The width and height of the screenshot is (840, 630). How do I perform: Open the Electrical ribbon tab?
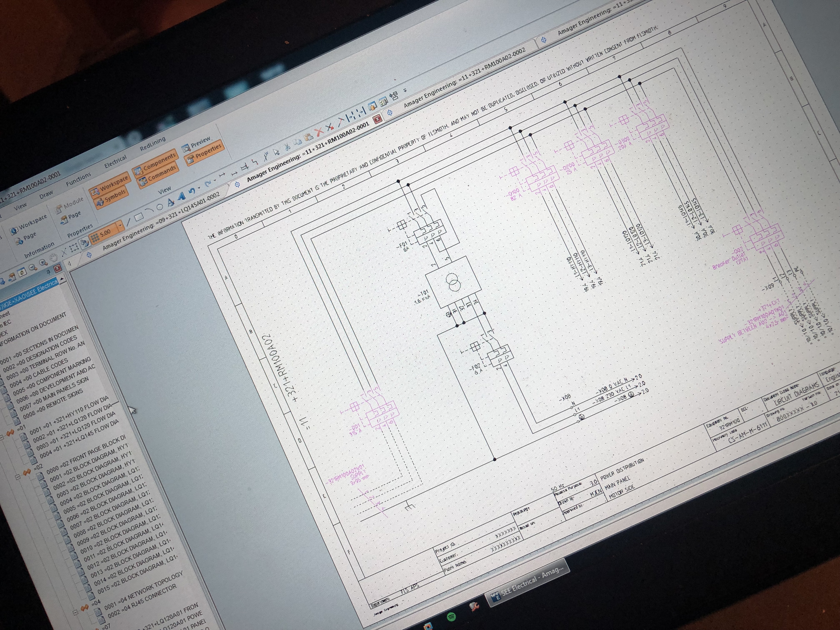click(115, 161)
